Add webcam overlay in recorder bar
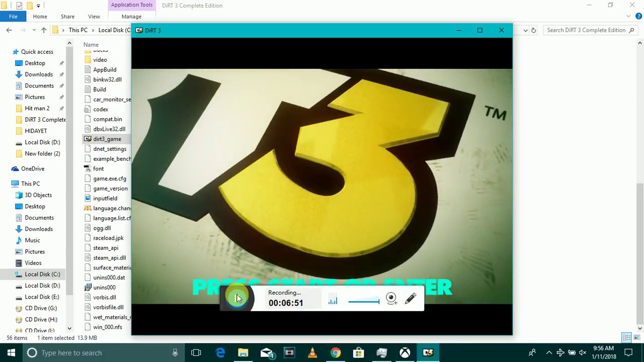This screenshot has height=362, width=644. pos(391,299)
